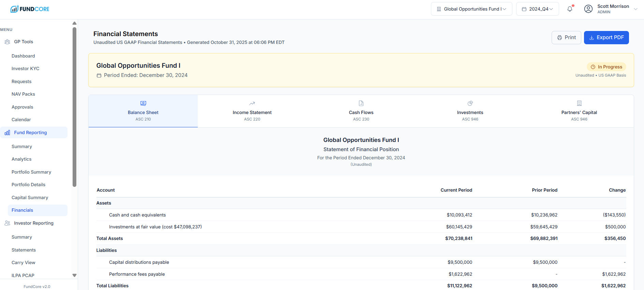Click the Cash Flows document icon
Viewport: 644px width, 290px height.
[361, 103]
